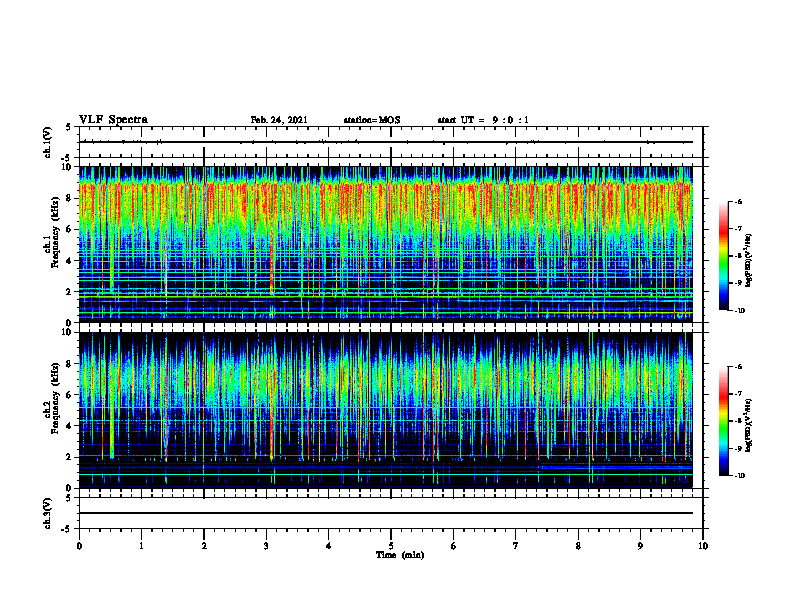The image size is (792, 612).
Task: Click the "2" tick on ch.2 frequency axis
Action: pyautogui.click(x=70, y=457)
